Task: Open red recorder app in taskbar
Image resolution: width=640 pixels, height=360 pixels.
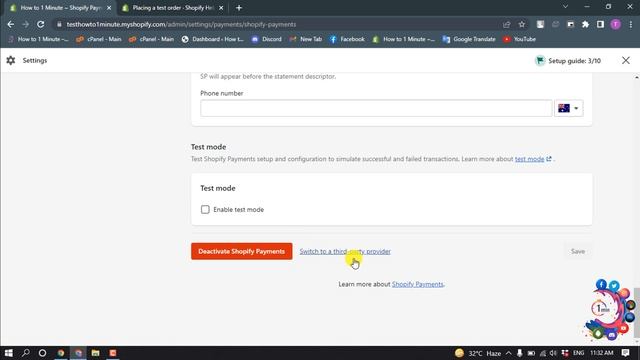Action: pyautogui.click(x=113, y=353)
